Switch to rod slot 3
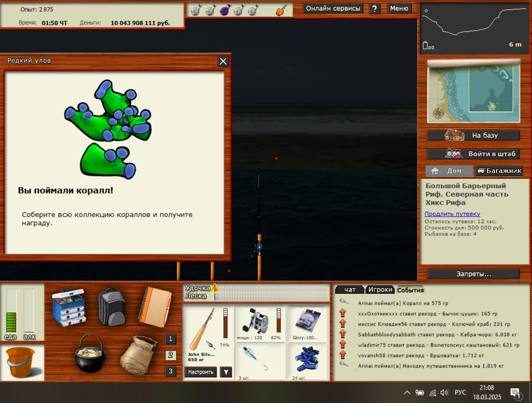This screenshot has height=403, width=532. (x=171, y=371)
